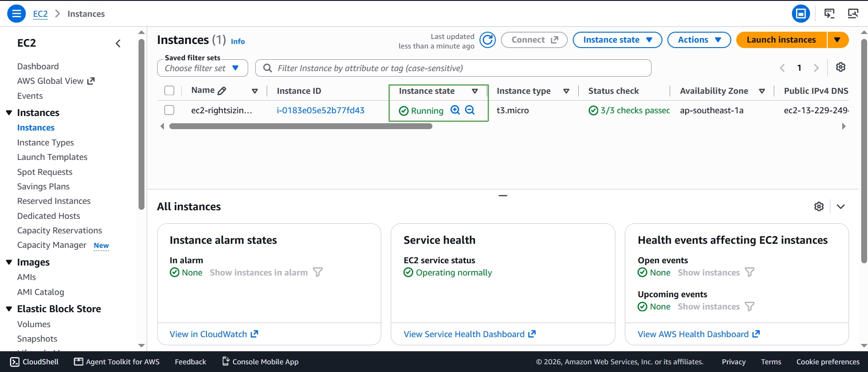Click the Launch instances button
This screenshot has height=372, width=868.
(x=782, y=40)
